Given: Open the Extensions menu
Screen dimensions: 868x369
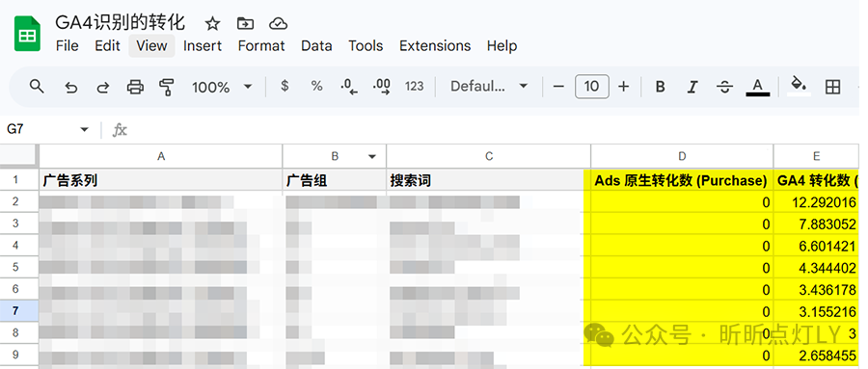Looking at the screenshot, I should pyautogui.click(x=435, y=45).
